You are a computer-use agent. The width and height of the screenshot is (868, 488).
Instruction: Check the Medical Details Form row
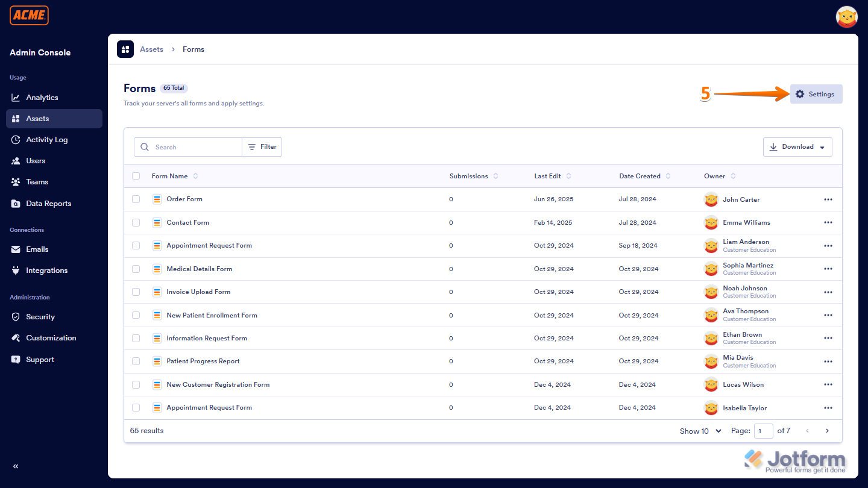point(136,269)
